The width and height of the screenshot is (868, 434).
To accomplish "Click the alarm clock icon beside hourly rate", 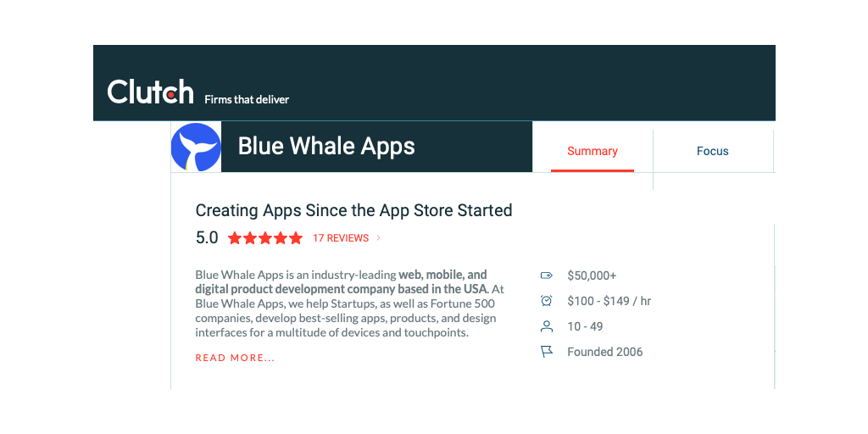I will (x=547, y=301).
